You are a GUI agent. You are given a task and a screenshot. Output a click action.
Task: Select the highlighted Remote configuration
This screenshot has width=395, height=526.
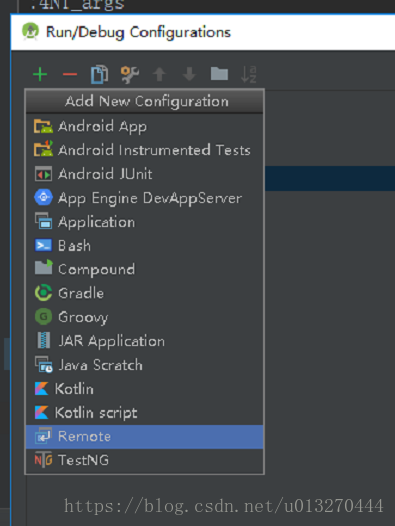click(145, 436)
